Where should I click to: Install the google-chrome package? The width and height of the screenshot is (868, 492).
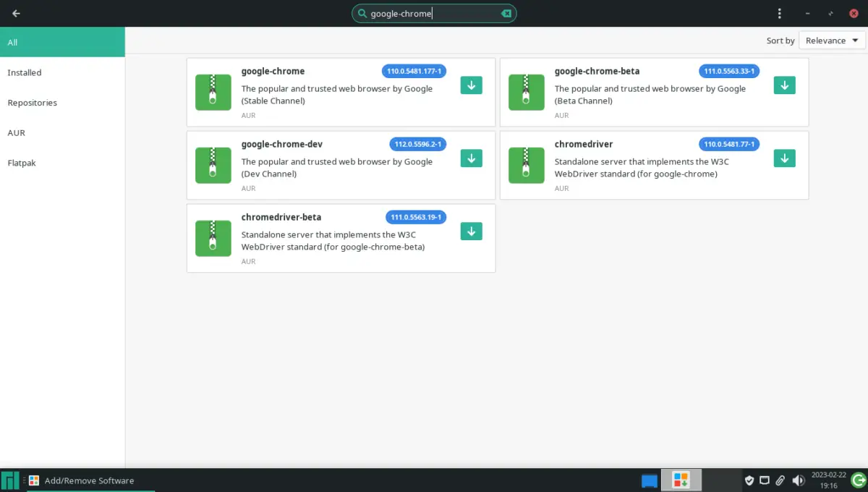coord(471,85)
